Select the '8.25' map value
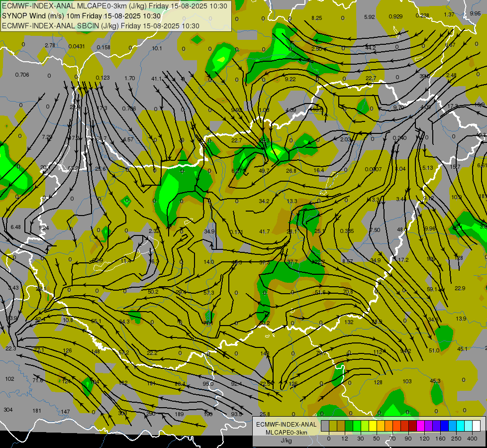 (317, 18)
